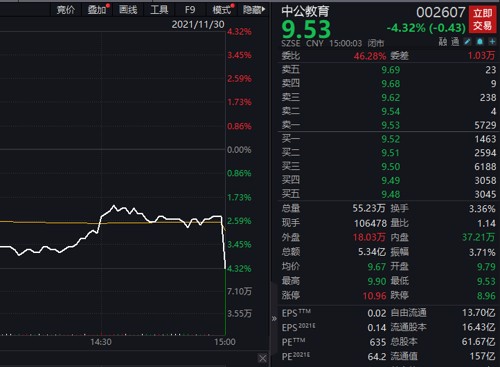Open the 工具 tools menu
This screenshot has height=367, width=500.
159,10
